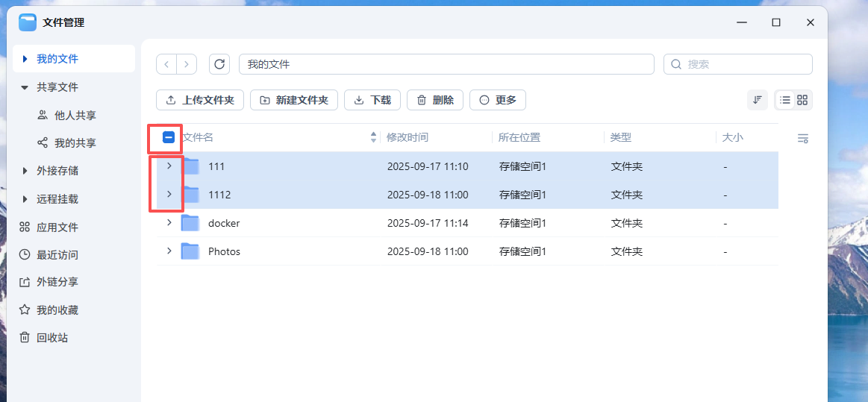Select the folder name Photos

(224, 251)
